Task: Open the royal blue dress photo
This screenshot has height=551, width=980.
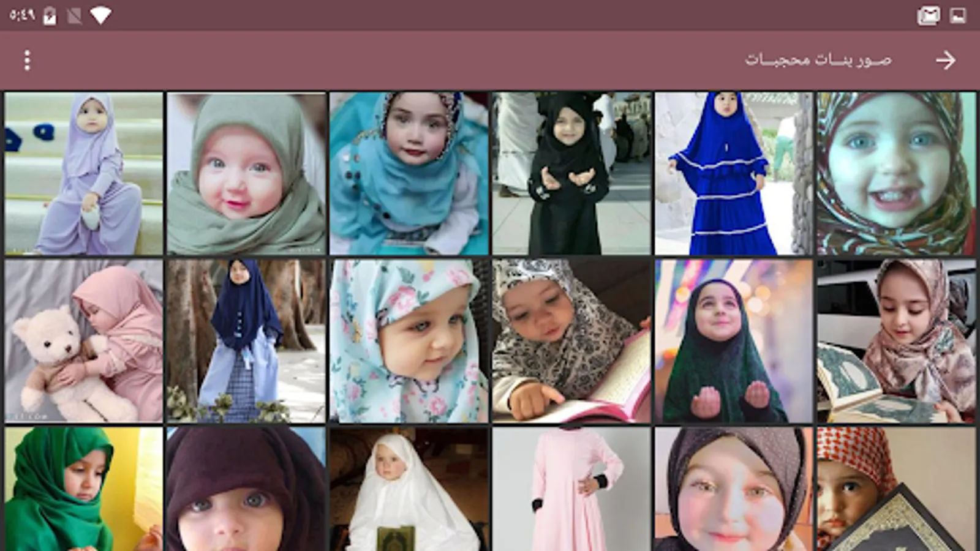Action: 734,173
